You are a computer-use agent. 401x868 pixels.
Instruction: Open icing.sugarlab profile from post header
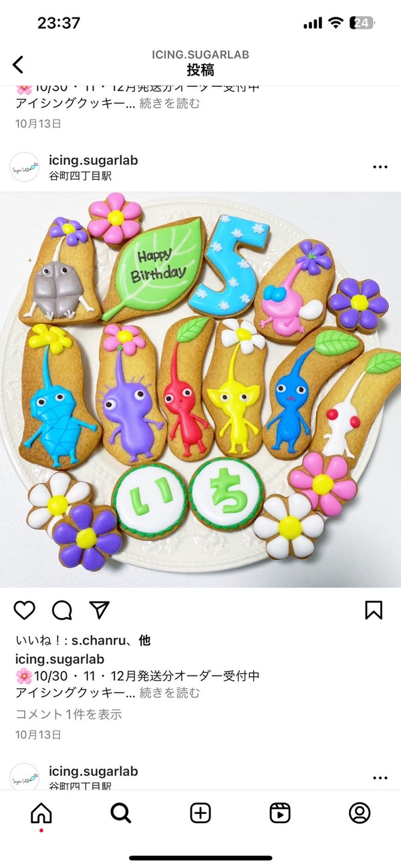pyautogui.click(x=93, y=160)
